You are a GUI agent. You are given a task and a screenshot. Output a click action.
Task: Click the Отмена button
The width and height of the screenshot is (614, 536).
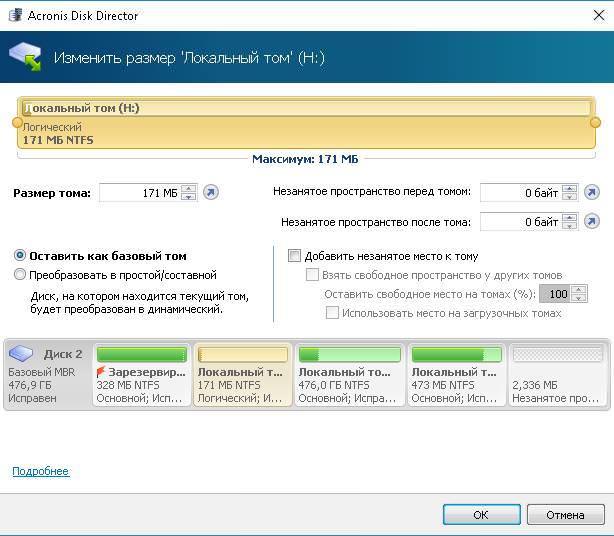(565, 514)
